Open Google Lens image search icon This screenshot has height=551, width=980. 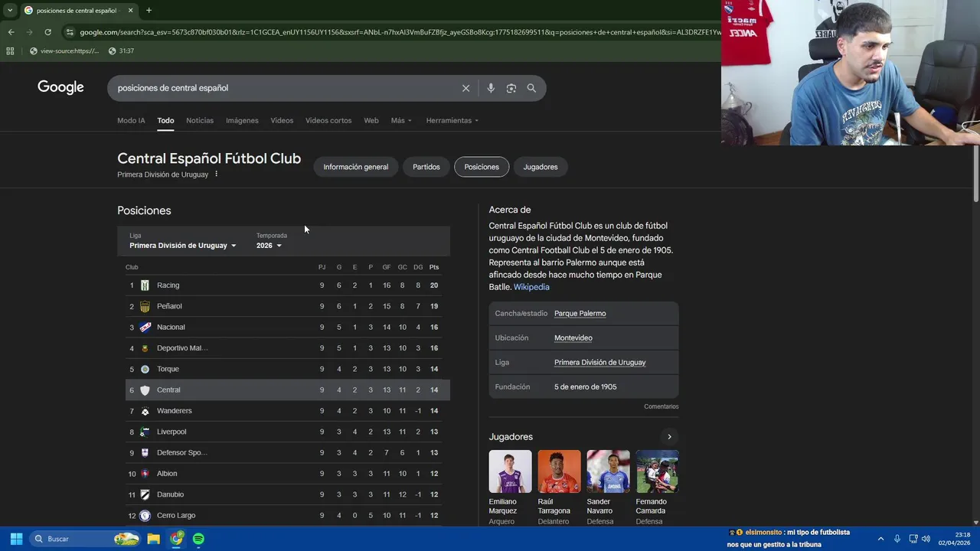(511, 88)
